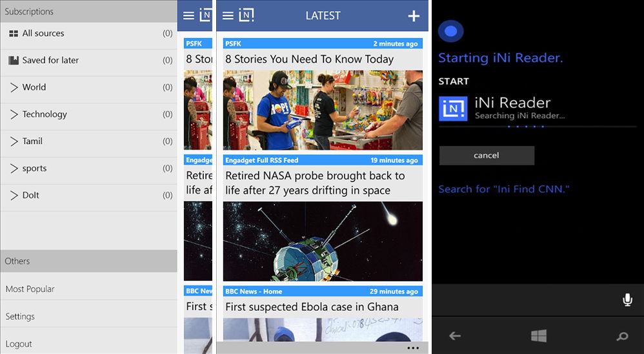Click the Cortana searching progress dots

point(526,127)
